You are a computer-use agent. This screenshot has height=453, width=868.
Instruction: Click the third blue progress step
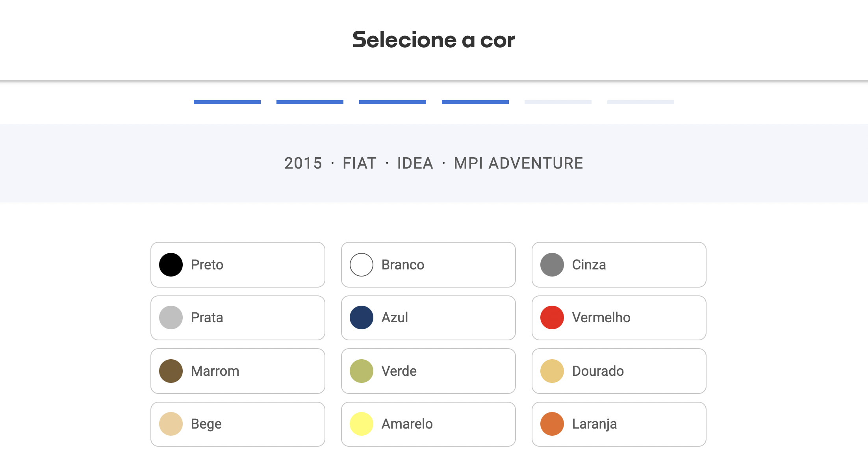pyautogui.click(x=393, y=102)
